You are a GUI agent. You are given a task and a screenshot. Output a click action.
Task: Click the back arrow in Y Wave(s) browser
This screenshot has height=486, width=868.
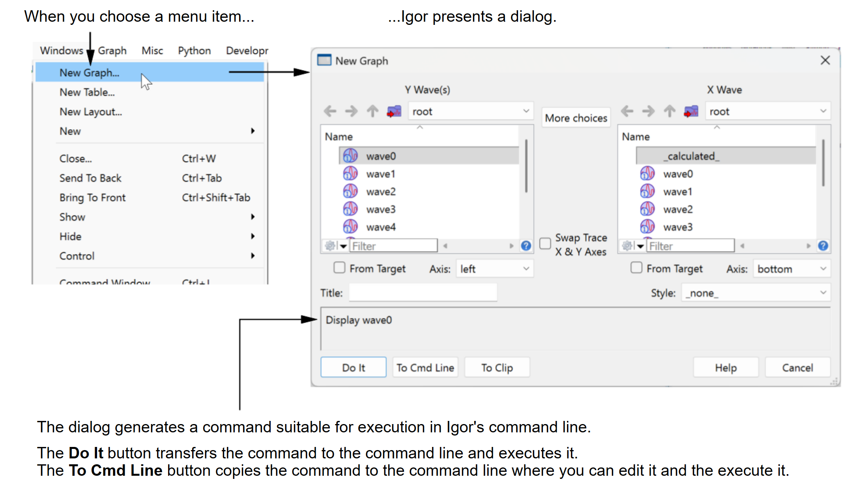click(x=330, y=112)
